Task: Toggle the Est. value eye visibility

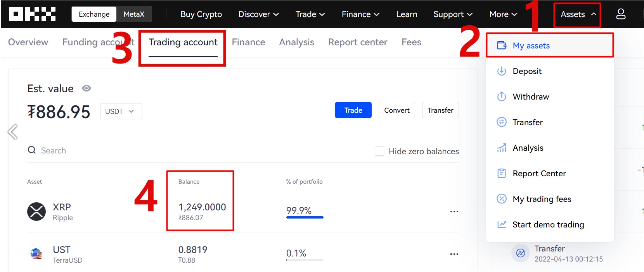Action: pyautogui.click(x=87, y=88)
